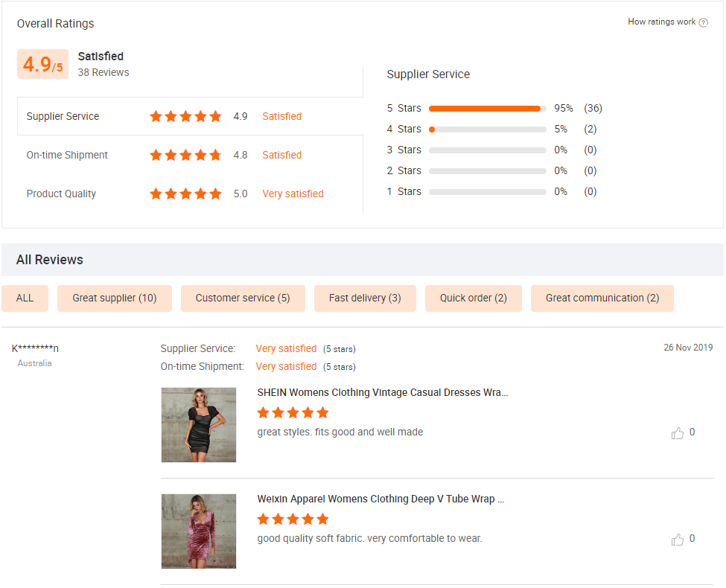
Task: Click review text 'great styles. fits good'
Action: (x=340, y=432)
